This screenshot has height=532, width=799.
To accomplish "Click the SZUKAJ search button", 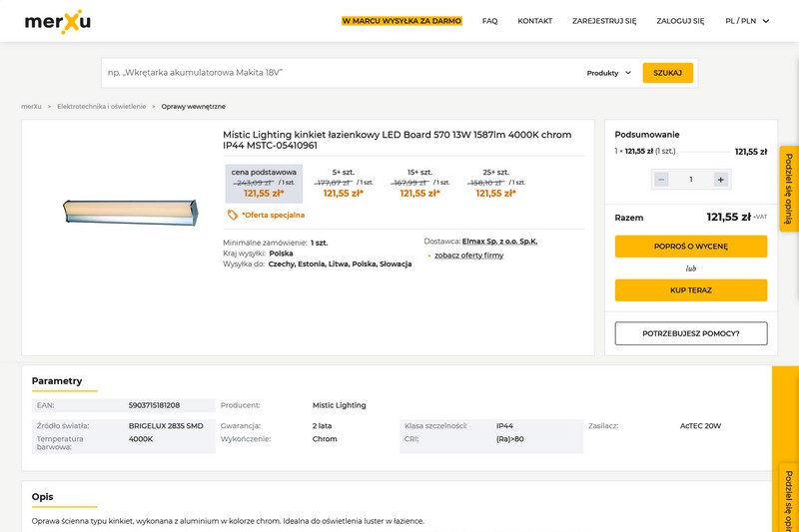I will click(x=667, y=73).
